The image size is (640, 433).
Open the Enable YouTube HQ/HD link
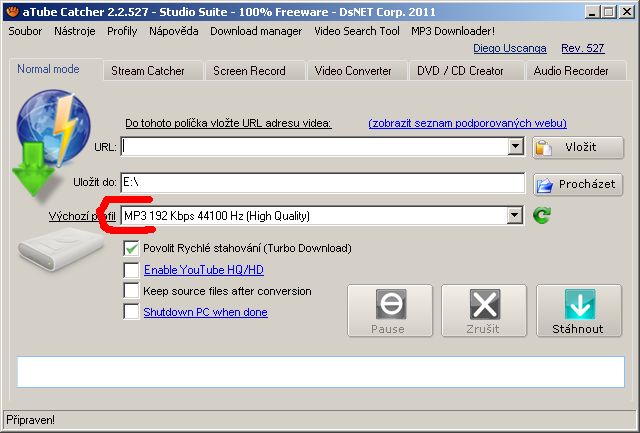tap(204, 270)
